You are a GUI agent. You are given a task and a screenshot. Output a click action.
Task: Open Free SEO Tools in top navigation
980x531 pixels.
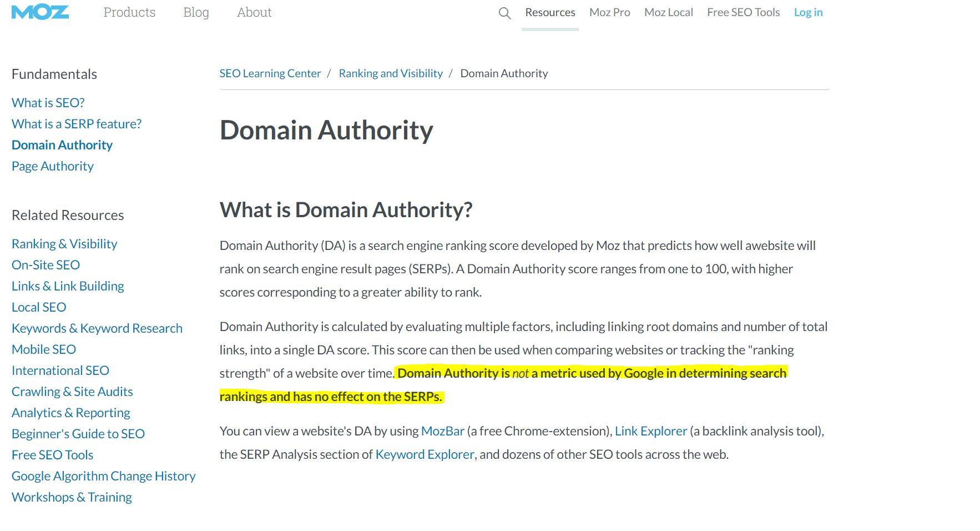click(x=743, y=12)
